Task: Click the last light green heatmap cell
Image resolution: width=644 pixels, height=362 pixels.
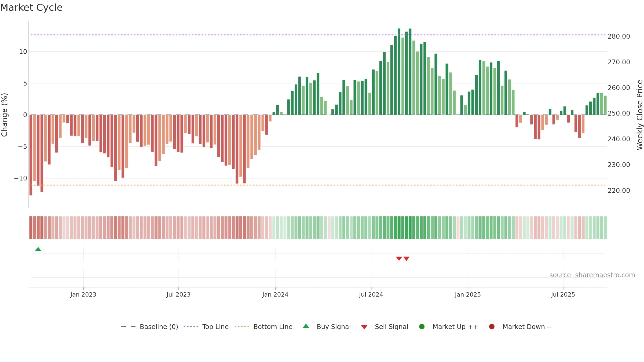Action: point(605,228)
